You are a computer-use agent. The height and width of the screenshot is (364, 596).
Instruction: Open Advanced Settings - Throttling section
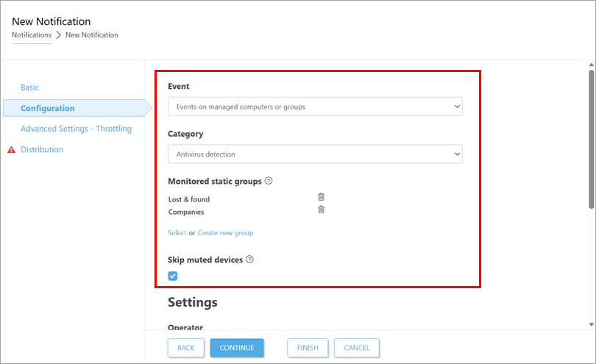[x=76, y=129]
